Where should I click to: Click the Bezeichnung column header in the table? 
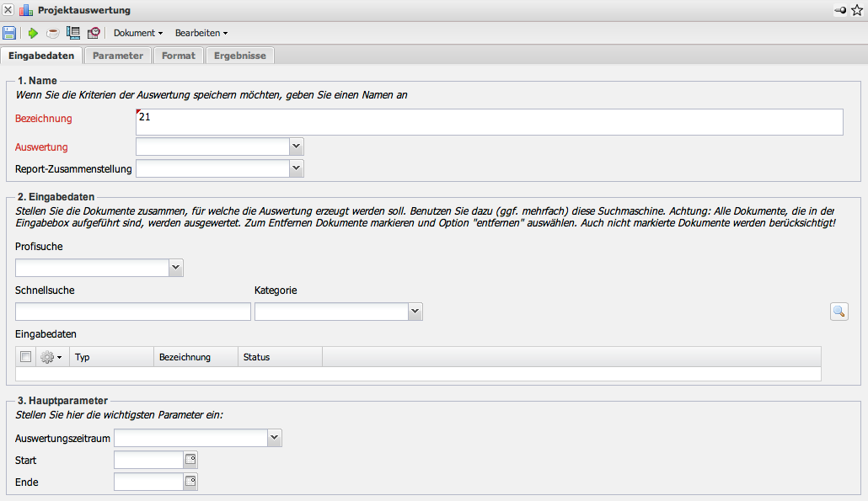196,357
